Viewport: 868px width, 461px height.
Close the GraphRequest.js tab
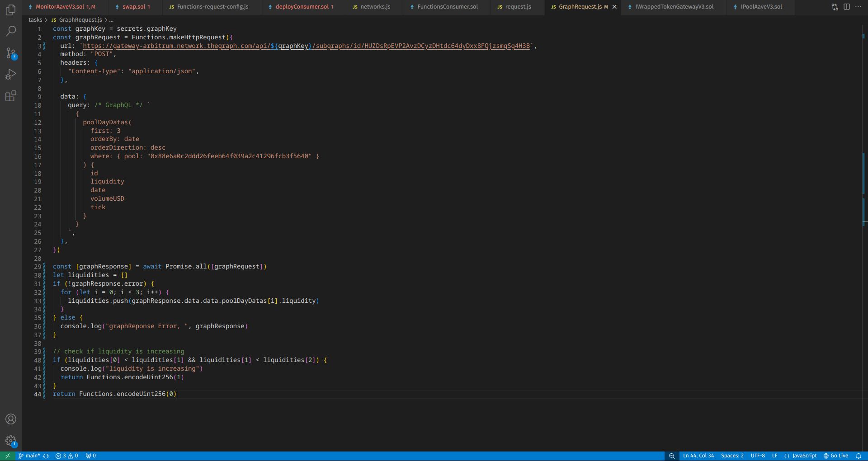[614, 7]
